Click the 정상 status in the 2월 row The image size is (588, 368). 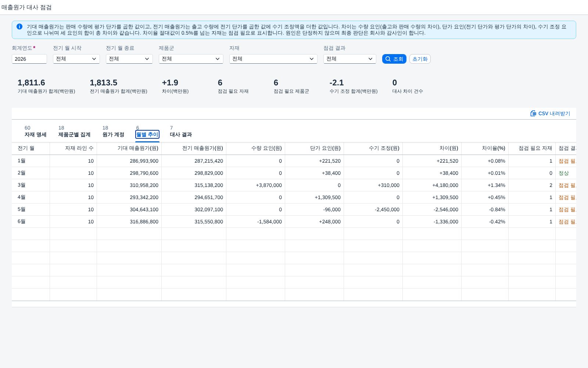(564, 173)
